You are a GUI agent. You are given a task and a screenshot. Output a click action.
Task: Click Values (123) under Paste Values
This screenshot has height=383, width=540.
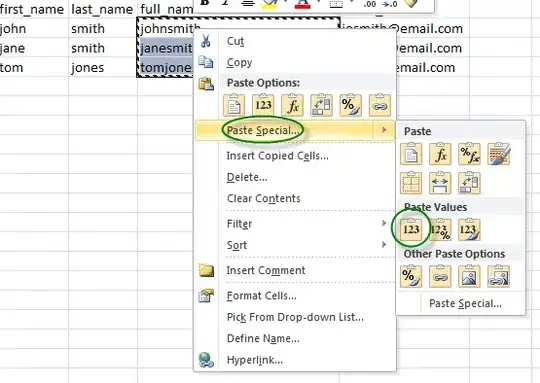411,229
